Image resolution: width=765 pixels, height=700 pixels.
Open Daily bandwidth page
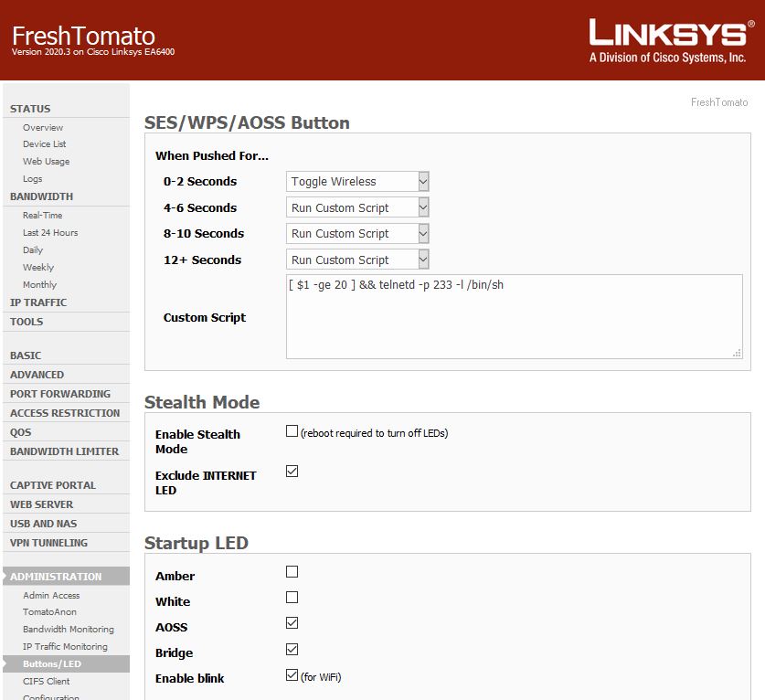click(x=33, y=250)
